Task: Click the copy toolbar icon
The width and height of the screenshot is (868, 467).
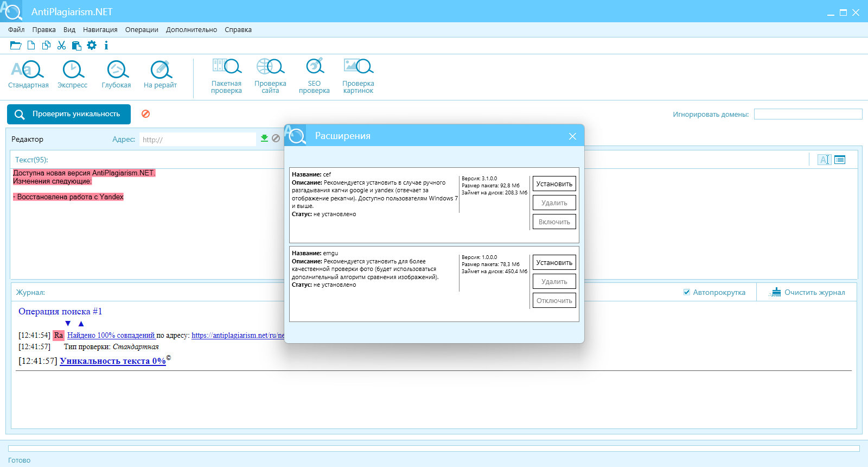Action: (47, 46)
